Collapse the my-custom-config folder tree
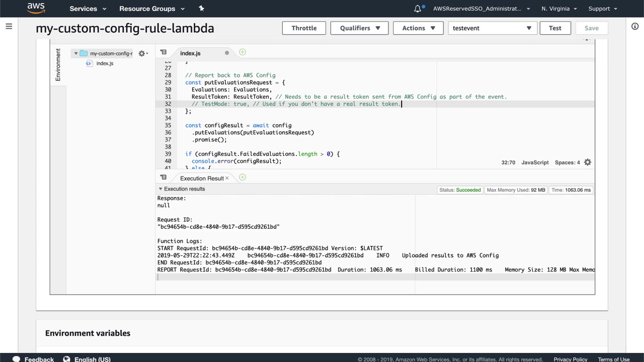This screenshot has height=362, width=644. [76, 53]
